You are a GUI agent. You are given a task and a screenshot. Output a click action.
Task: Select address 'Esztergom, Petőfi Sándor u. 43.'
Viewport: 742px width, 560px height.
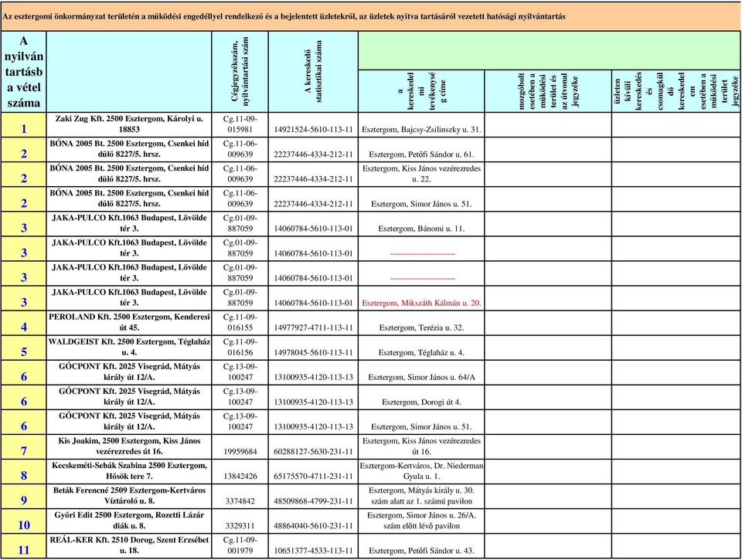[x=422, y=546]
